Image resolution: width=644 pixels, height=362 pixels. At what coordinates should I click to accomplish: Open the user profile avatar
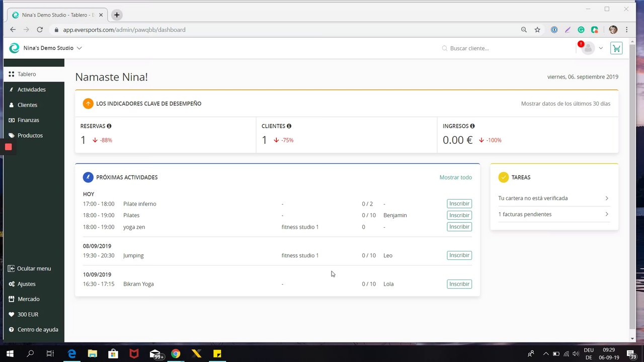(588, 48)
